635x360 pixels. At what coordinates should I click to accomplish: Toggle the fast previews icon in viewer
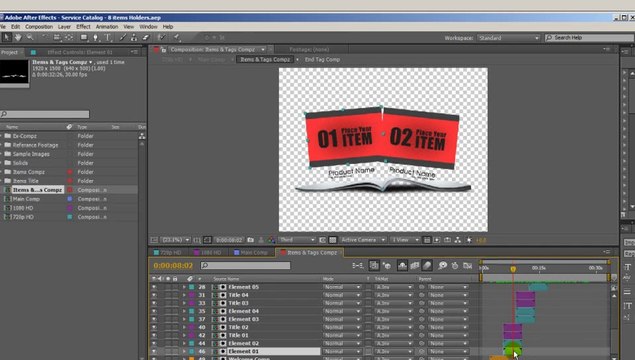[437, 240]
